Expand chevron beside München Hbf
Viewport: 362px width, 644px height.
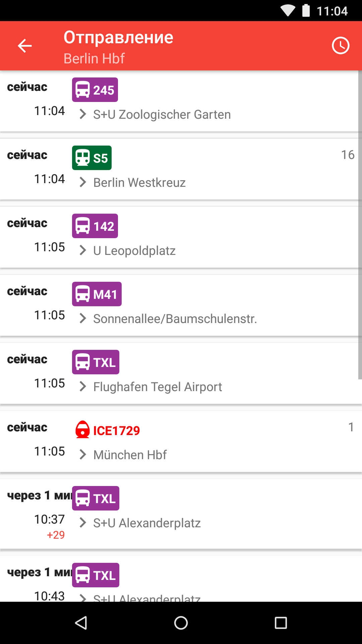pyautogui.click(x=82, y=455)
